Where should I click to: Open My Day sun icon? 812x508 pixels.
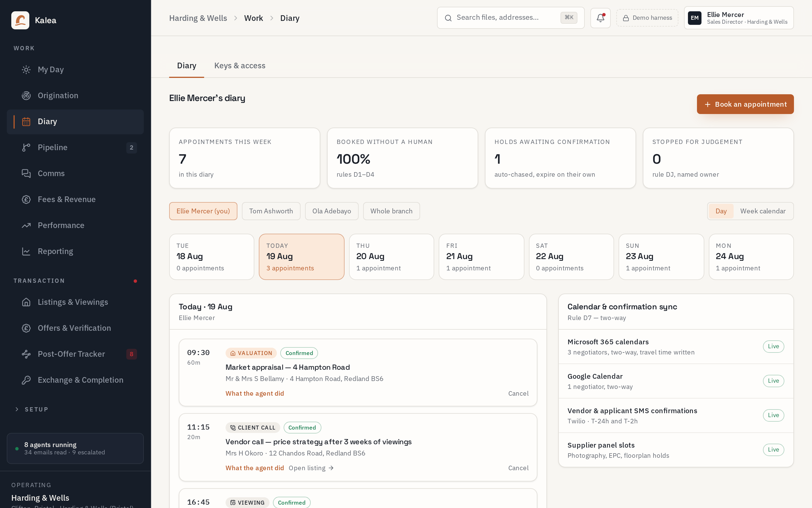tap(26, 69)
